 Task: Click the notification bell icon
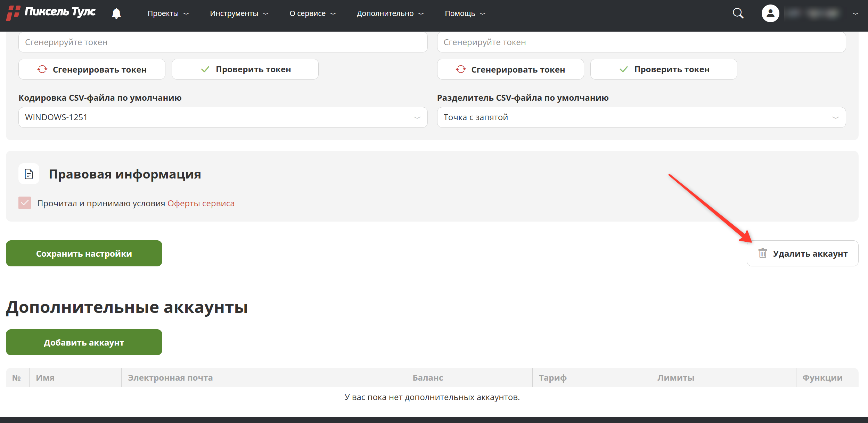tap(116, 14)
